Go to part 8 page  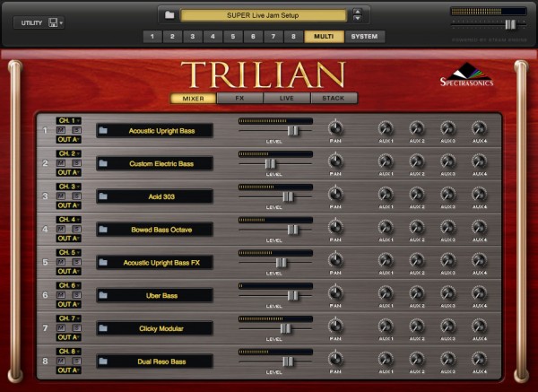click(x=293, y=37)
